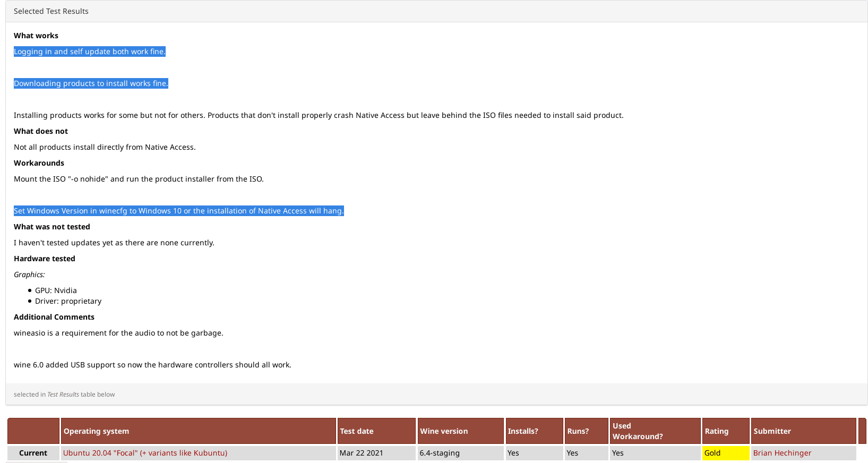The image size is (868, 463).
Task: Click the Test date column header
Action: [x=356, y=431]
